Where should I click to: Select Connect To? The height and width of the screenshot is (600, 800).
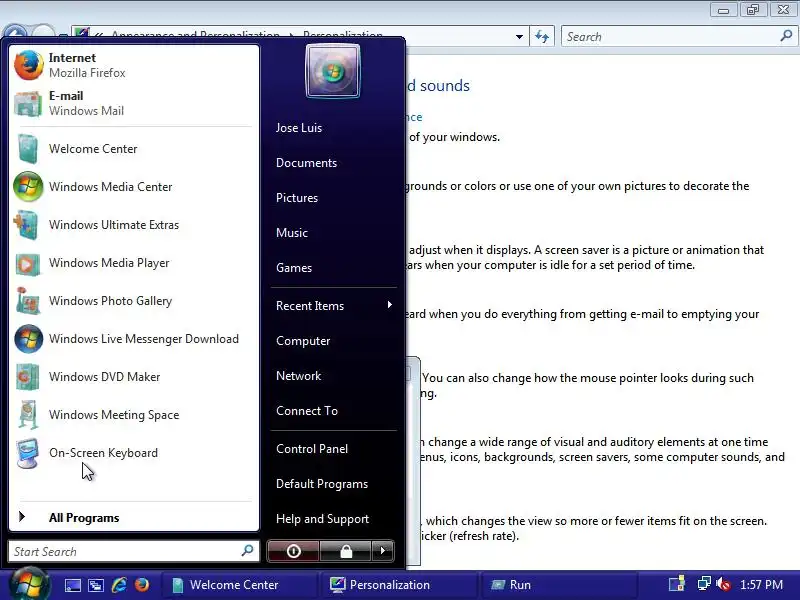pyautogui.click(x=307, y=411)
